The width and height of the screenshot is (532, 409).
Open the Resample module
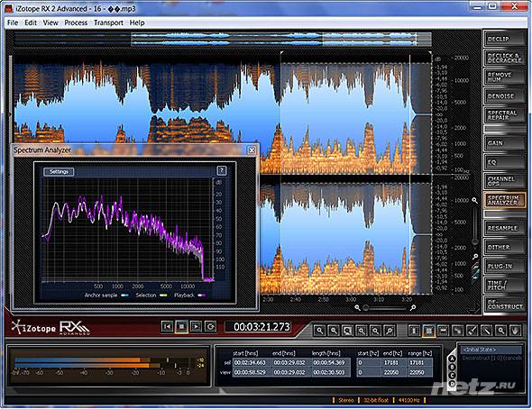[x=504, y=228]
